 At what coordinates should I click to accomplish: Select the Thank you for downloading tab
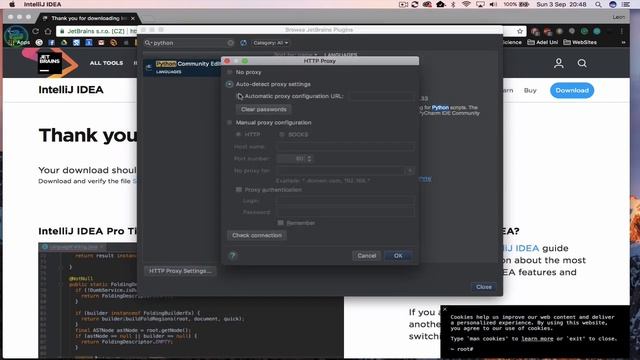click(x=89, y=18)
